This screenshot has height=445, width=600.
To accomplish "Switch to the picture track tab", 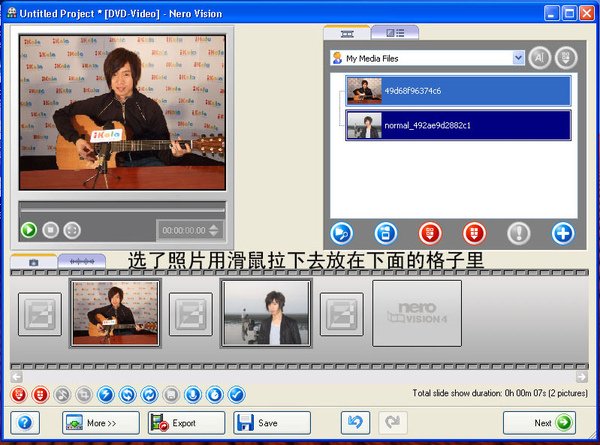I will [34, 262].
